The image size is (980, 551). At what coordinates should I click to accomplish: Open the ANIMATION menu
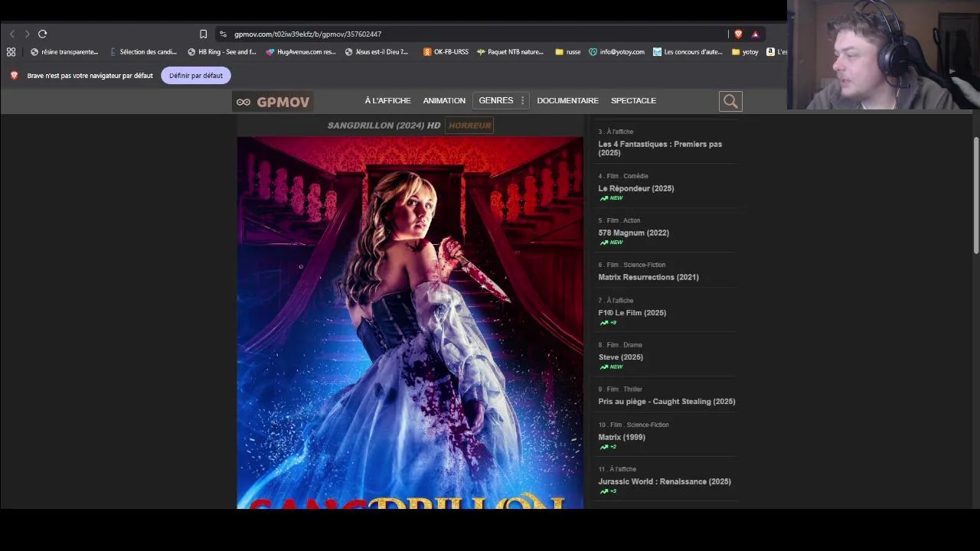click(444, 100)
